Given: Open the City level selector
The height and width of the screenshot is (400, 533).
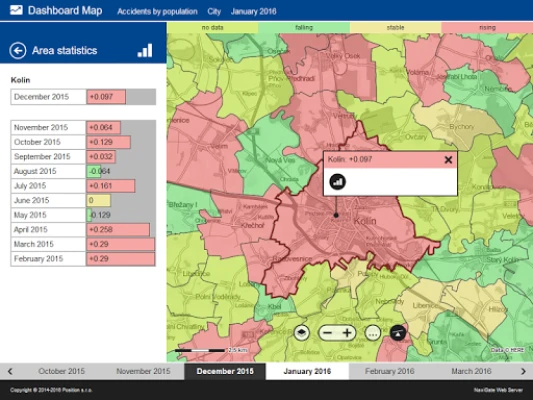Looking at the screenshot, I should [214, 12].
